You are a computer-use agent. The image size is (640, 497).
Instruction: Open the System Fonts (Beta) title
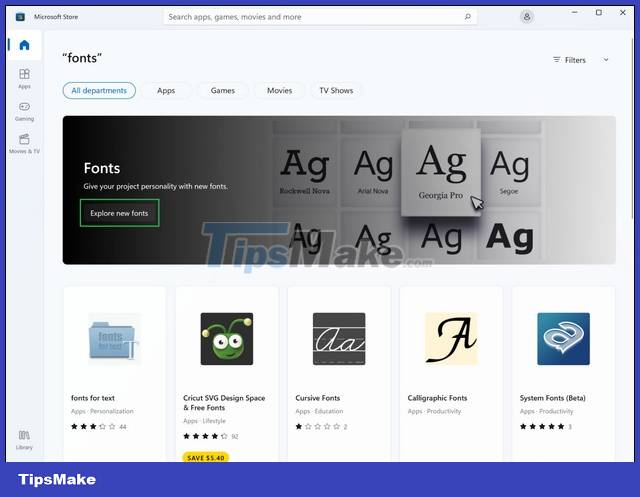553,398
